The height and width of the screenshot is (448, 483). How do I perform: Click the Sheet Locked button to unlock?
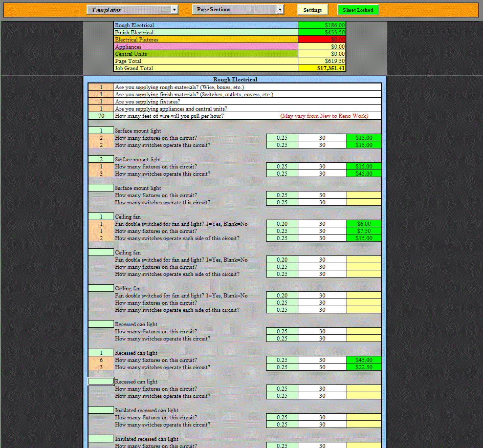[358, 9]
